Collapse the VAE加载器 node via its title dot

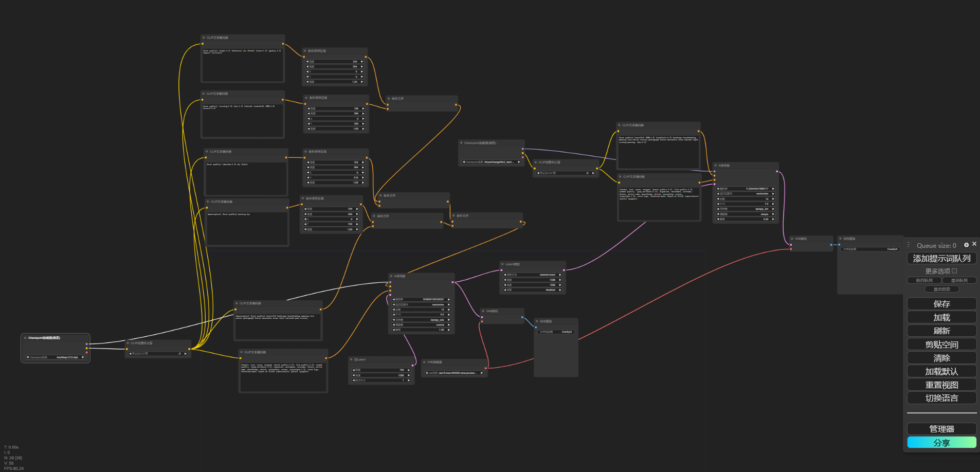click(424, 362)
